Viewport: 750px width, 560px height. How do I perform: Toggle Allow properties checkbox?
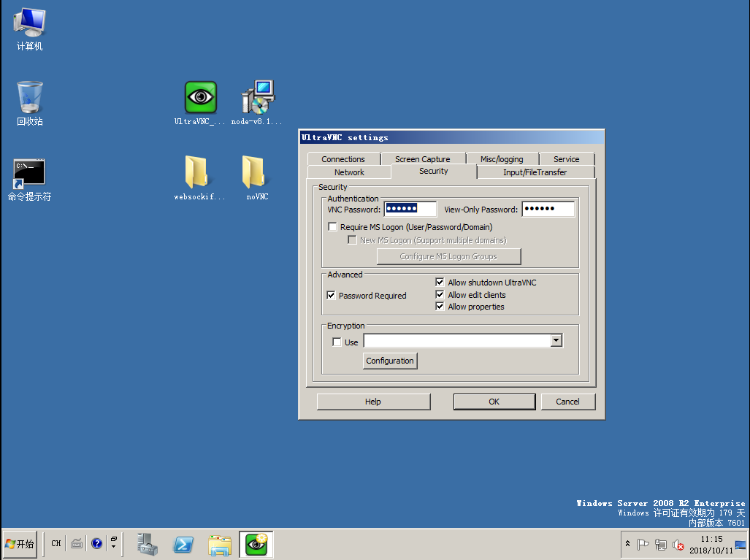[440, 307]
